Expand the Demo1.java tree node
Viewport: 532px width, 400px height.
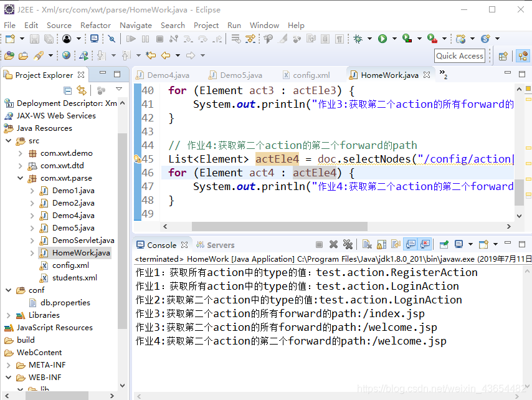[x=32, y=191]
